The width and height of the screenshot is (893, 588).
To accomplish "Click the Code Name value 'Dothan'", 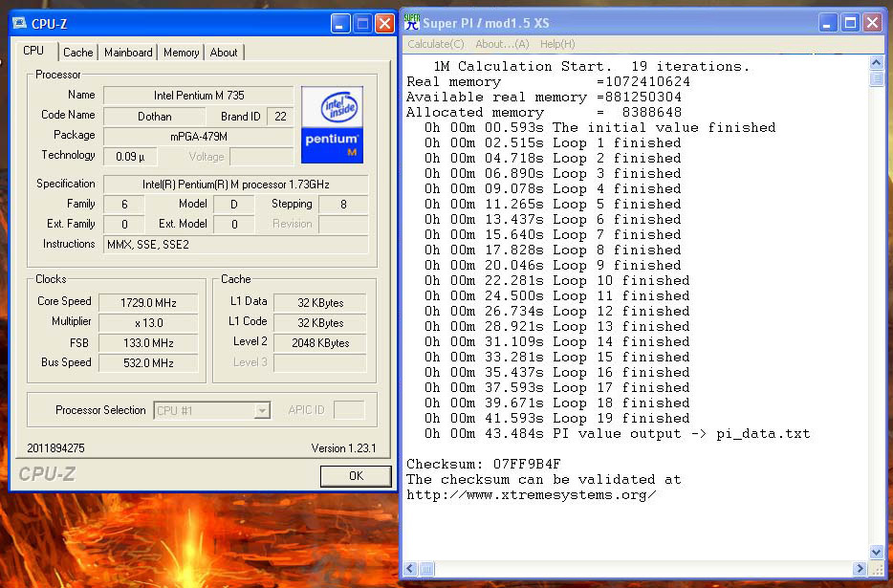I will pos(154,117).
